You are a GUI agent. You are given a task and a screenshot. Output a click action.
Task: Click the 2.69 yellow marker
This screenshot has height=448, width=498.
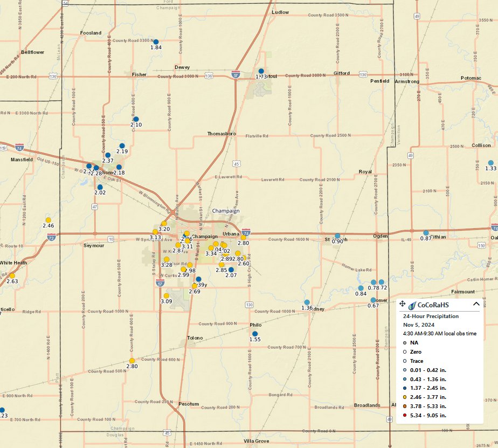pos(195,286)
